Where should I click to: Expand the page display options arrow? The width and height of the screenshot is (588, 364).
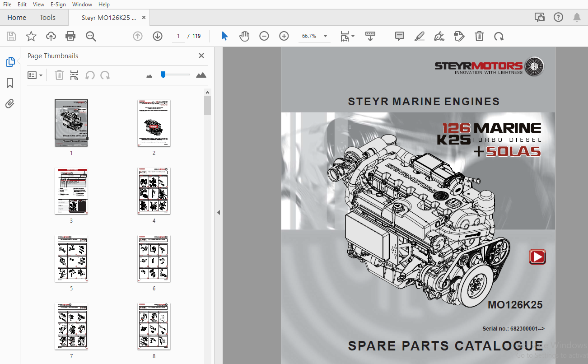353,36
